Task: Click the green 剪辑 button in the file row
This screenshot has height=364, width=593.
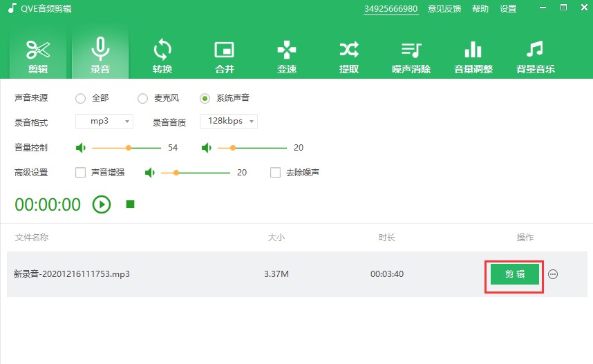Action: click(514, 274)
